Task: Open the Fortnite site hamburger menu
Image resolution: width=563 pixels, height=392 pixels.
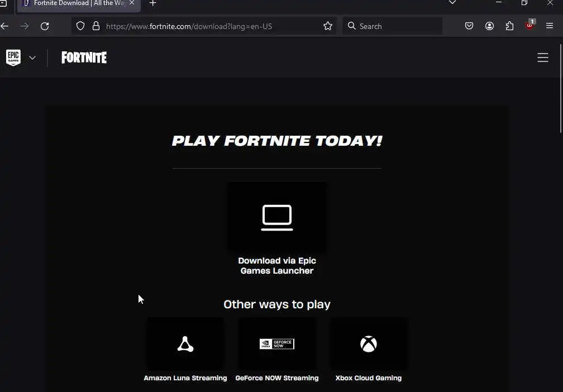Action: coord(542,58)
